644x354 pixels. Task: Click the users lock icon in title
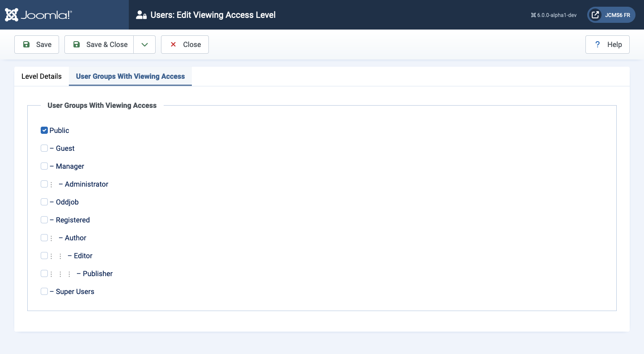[141, 15]
